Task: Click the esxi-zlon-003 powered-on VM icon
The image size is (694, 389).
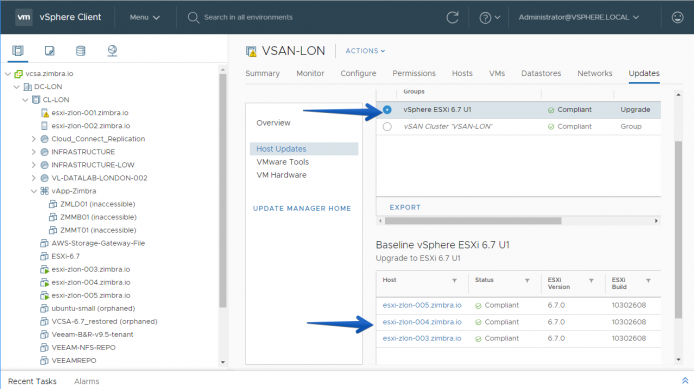Action: (x=44, y=269)
